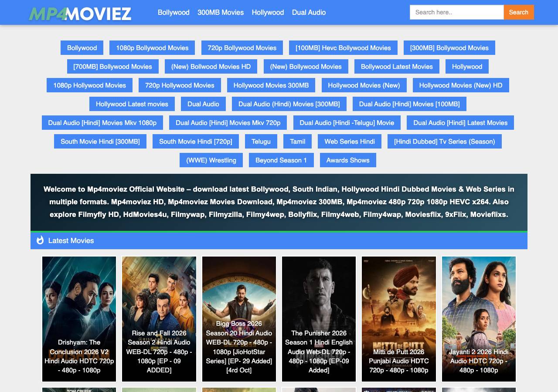Open the [100MB] Hevc Bollywood Movies tag
The height and width of the screenshot is (392, 558).
[343, 48]
